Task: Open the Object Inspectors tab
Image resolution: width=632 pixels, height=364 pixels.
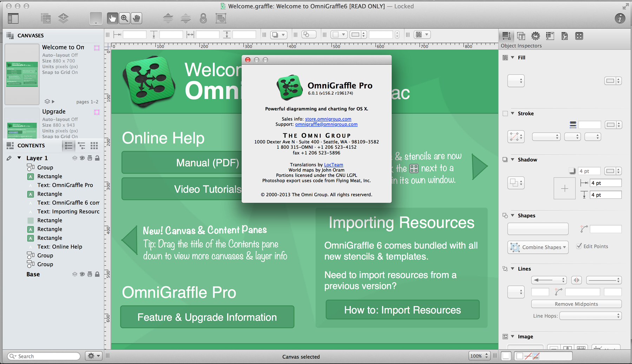Action: pos(506,36)
